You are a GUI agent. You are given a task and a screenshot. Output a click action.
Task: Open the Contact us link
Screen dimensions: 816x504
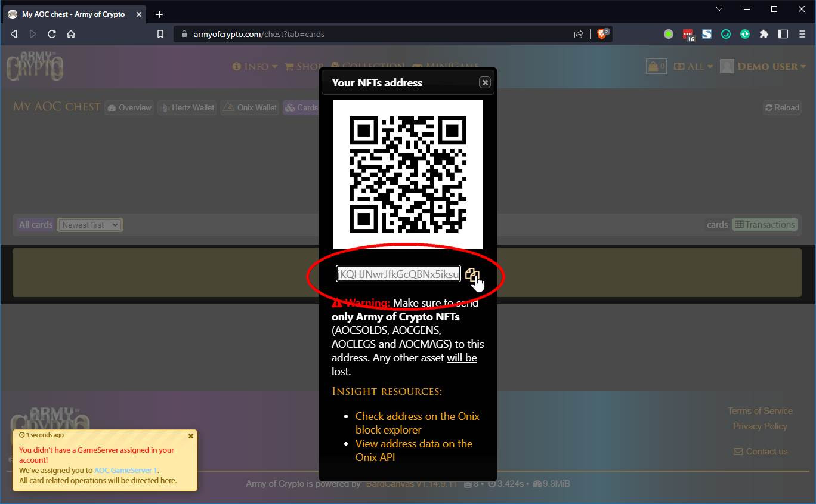click(x=761, y=452)
